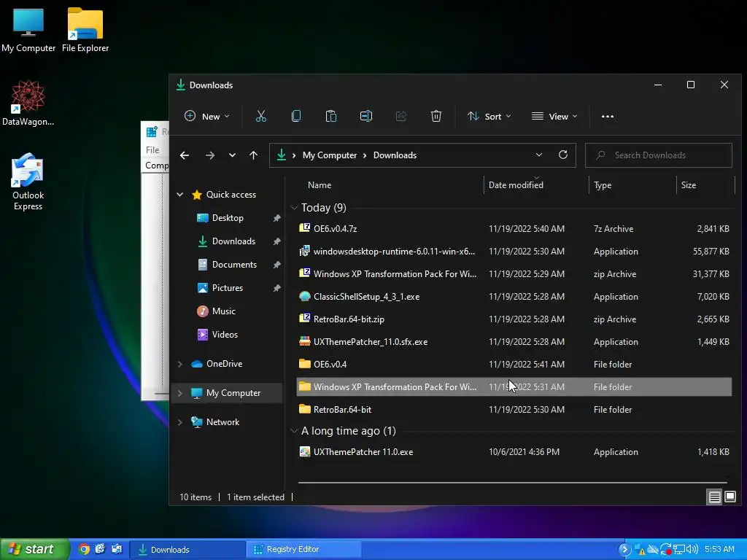This screenshot has height=560, width=747.
Task: Switch to Registry Editor taskbar button
Action: tap(304, 550)
